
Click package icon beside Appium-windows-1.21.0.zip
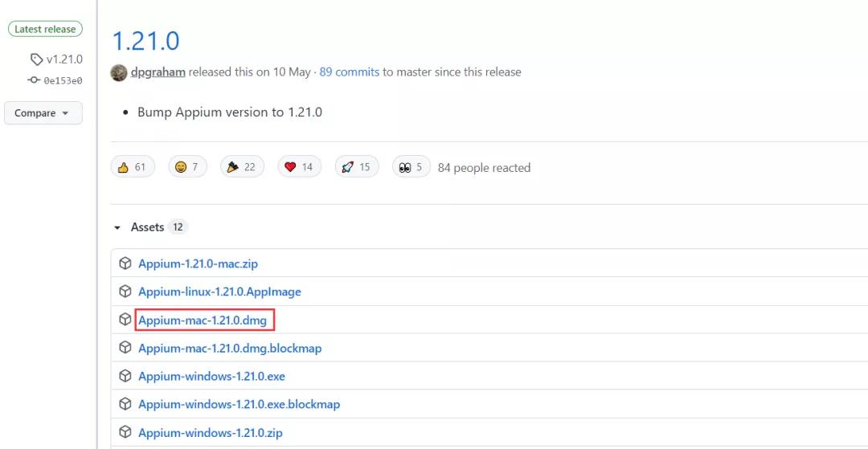(125, 431)
